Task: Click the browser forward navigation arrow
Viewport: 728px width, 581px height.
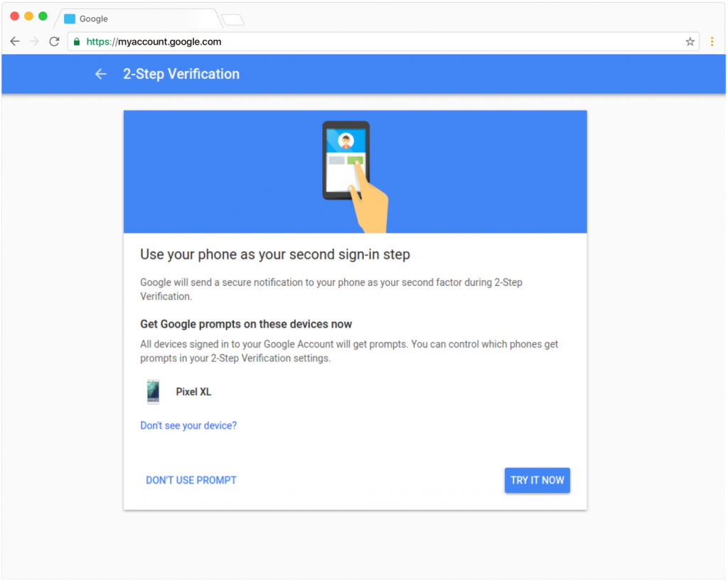Action: pyautogui.click(x=34, y=42)
